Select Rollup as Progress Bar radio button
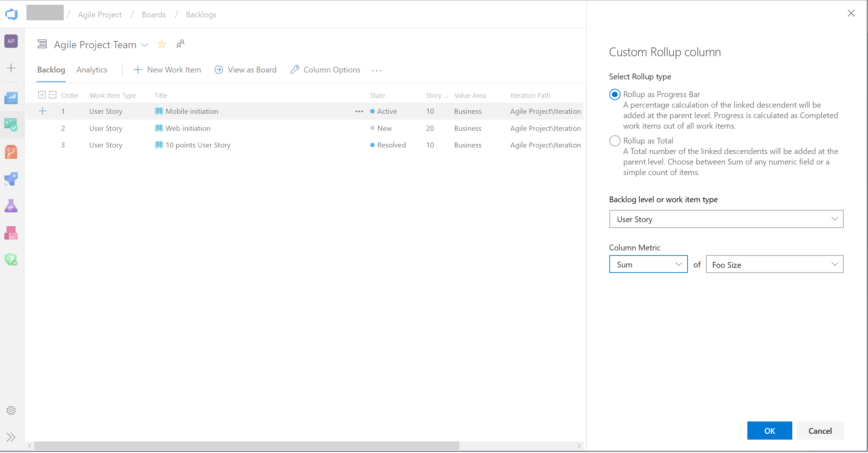This screenshot has height=453, width=868. pyautogui.click(x=614, y=94)
